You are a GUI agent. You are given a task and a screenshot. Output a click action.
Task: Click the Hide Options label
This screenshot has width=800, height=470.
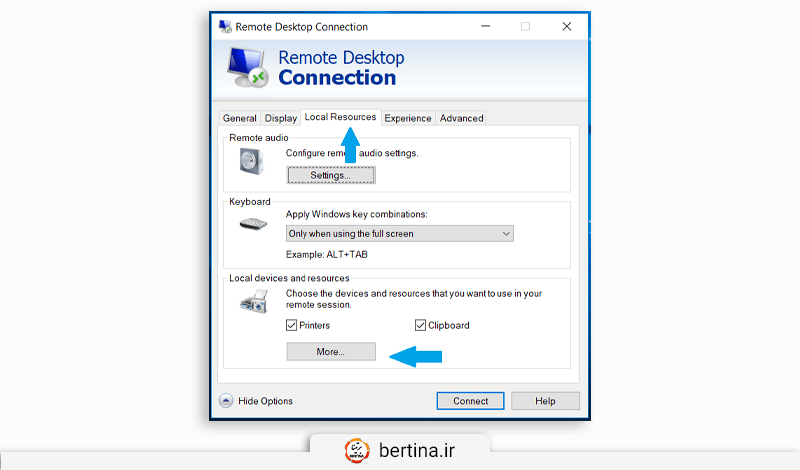(x=265, y=401)
